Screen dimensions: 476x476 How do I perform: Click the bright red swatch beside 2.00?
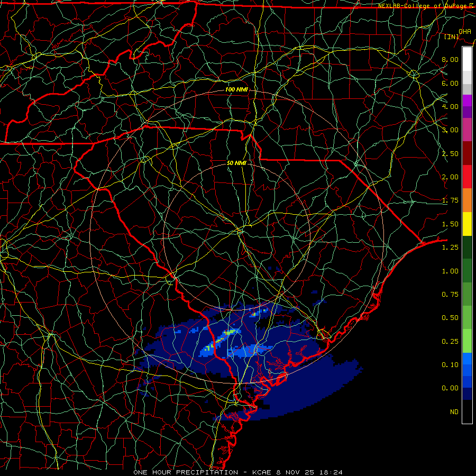pyautogui.click(x=467, y=177)
